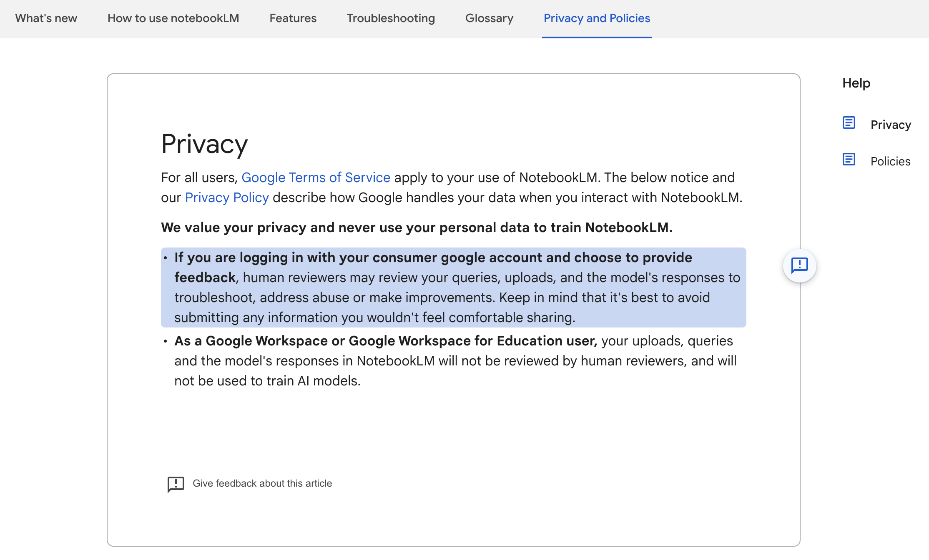Open the Privacy help article link

pos(891,125)
